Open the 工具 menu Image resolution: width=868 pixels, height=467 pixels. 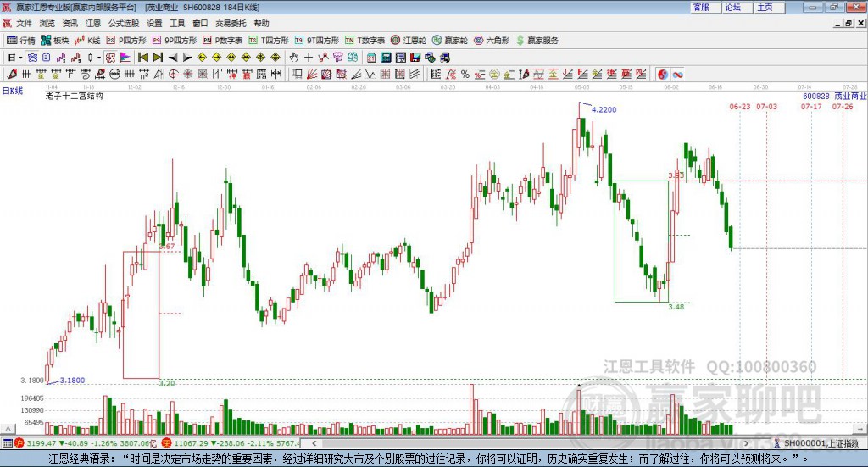[177, 23]
